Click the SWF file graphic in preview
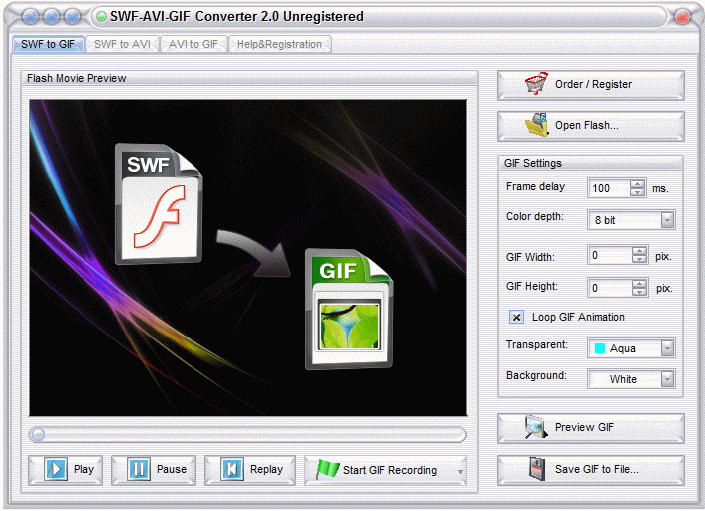 point(158,204)
